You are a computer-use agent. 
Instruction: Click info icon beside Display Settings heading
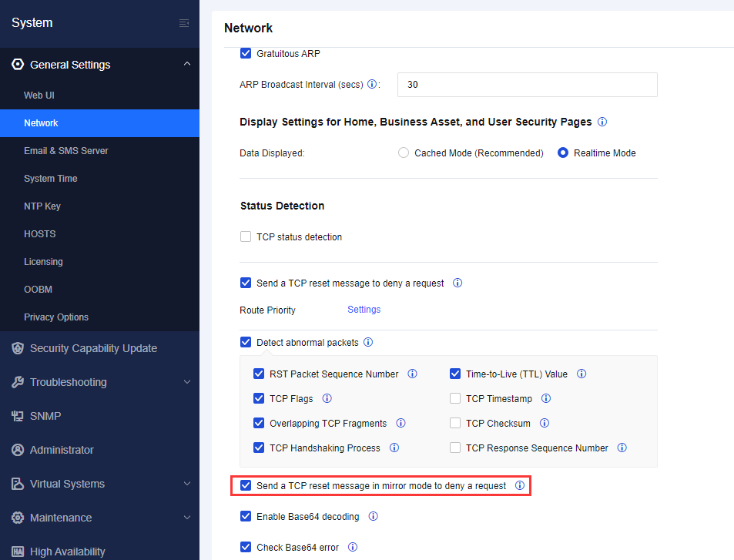(602, 122)
